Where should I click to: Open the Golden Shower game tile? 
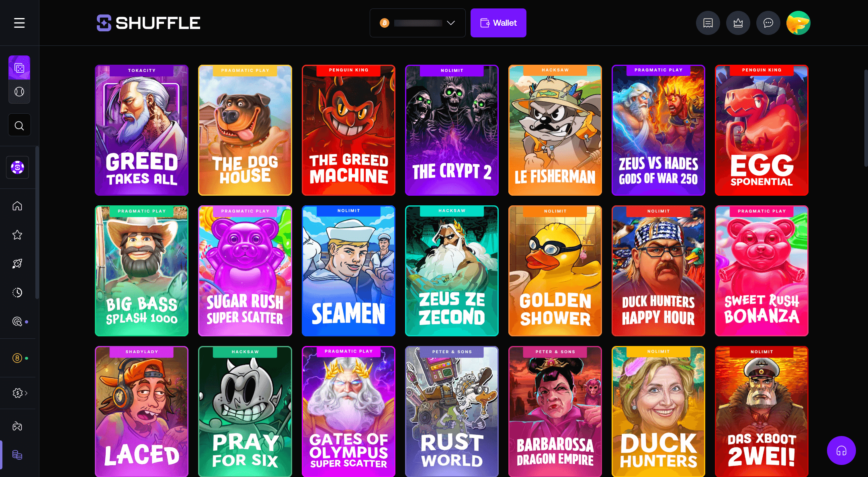point(555,271)
